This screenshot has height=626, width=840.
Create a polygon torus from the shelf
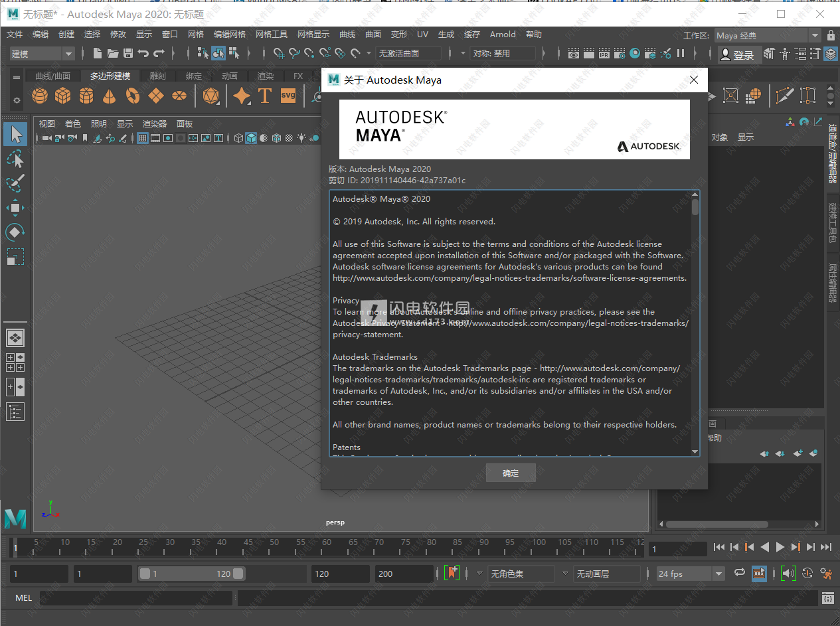[133, 96]
